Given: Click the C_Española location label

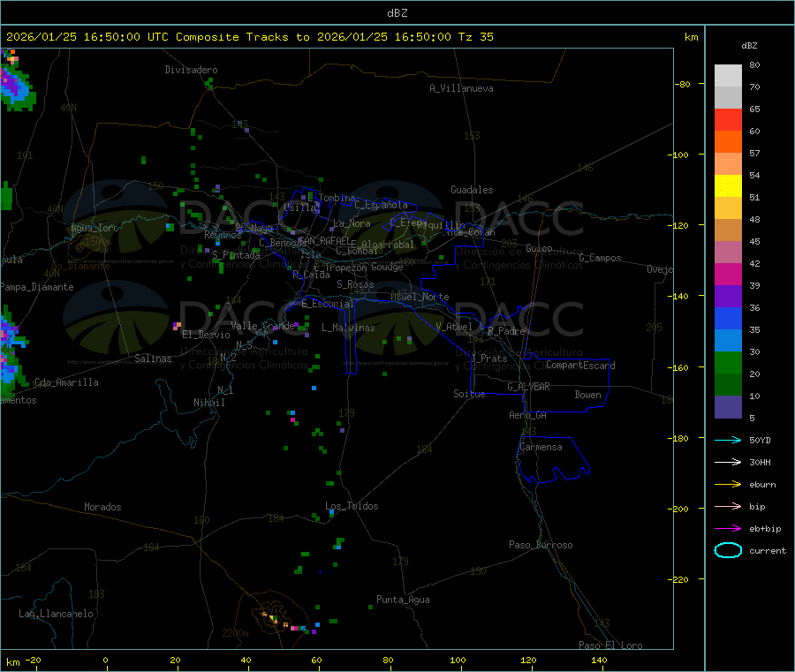Looking at the screenshot, I should point(381,205).
